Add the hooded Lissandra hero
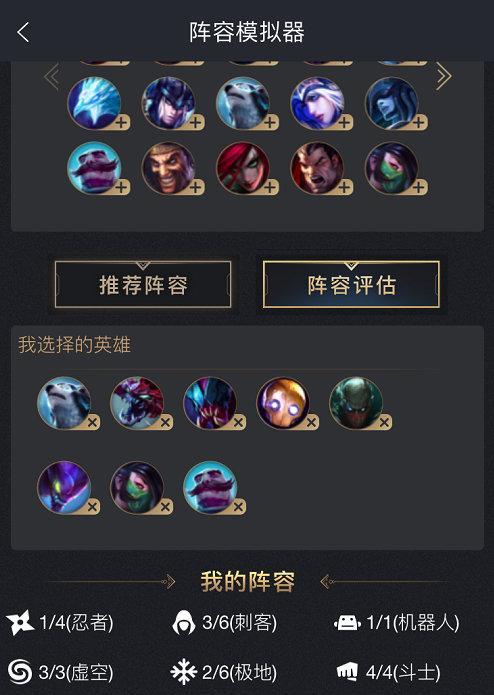Screen dimensions: 494x695 (x=419, y=122)
